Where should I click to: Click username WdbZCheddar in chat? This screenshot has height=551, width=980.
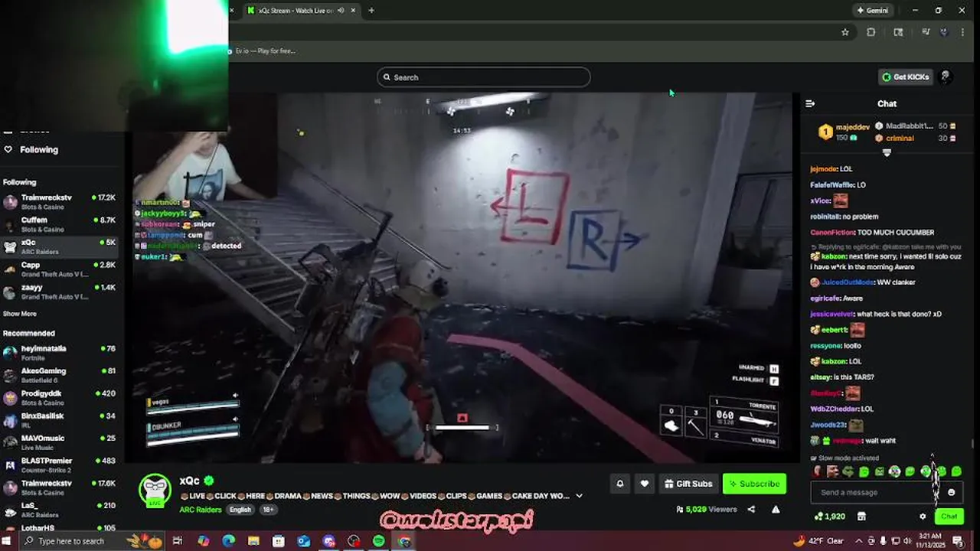tap(835, 409)
